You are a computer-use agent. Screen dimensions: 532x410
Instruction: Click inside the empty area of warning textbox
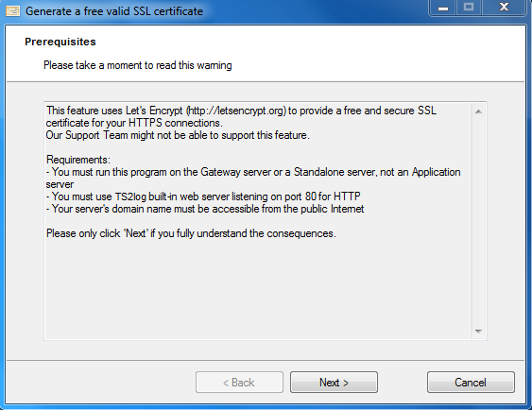(x=258, y=288)
